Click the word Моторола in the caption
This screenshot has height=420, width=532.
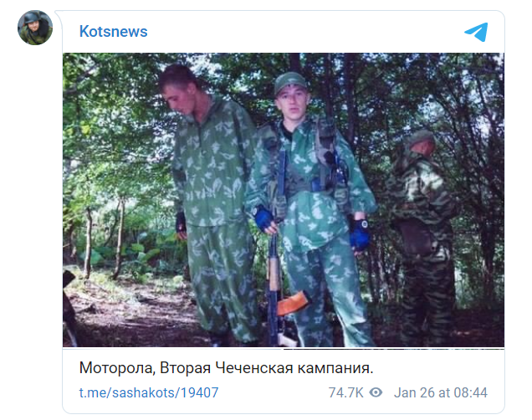tap(117, 368)
